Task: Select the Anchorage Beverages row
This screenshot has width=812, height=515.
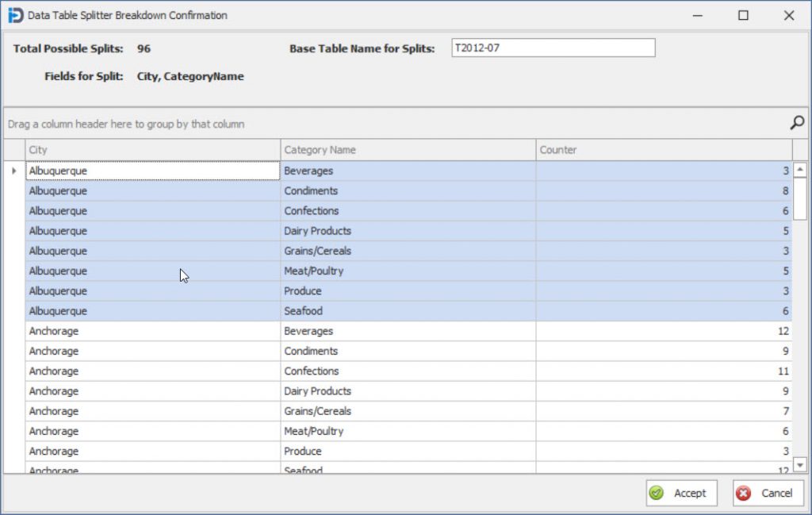Action: pyautogui.click(x=152, y=331)
